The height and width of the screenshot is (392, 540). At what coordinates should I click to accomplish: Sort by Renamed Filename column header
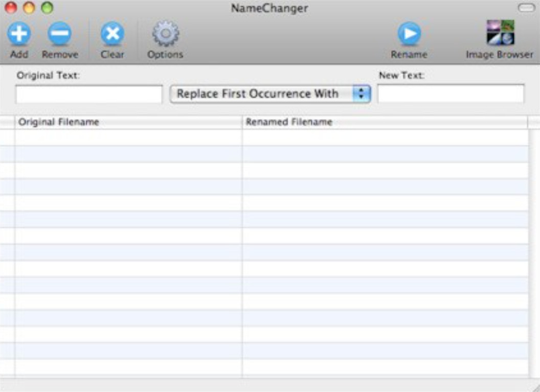tap(385, 122)
